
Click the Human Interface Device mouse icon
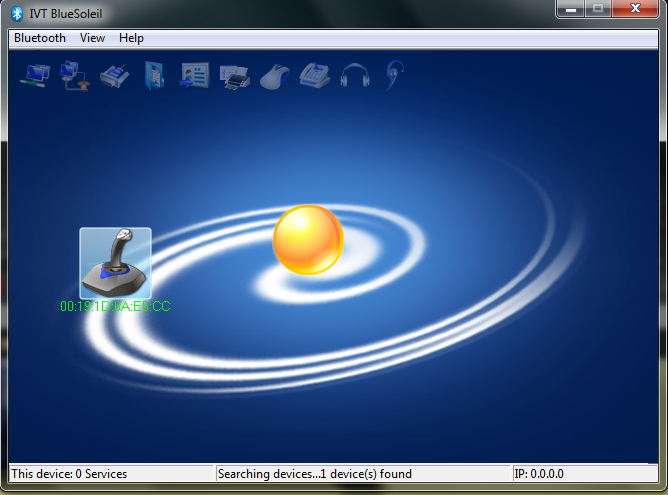tap(275, 77)
